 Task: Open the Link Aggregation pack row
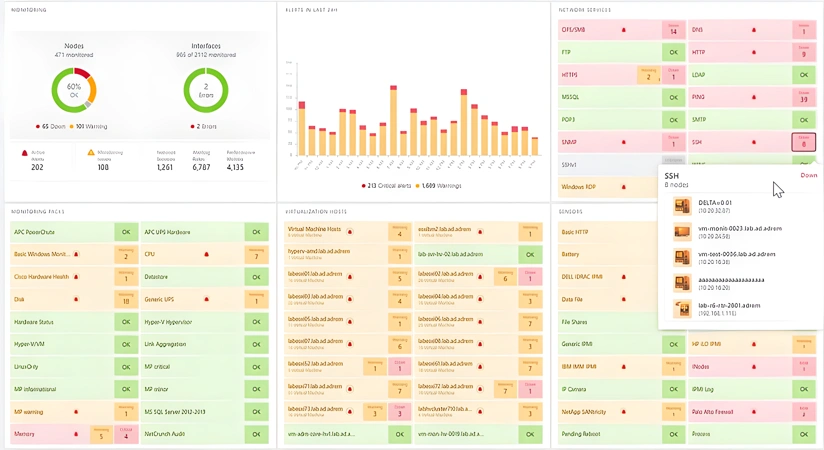coord(204,344)
